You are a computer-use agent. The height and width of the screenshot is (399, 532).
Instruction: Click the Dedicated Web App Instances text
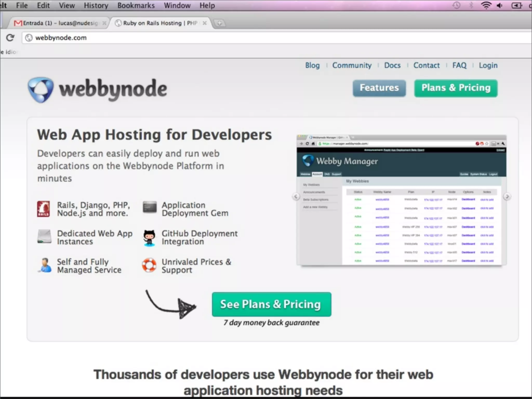tap(95, 237)
